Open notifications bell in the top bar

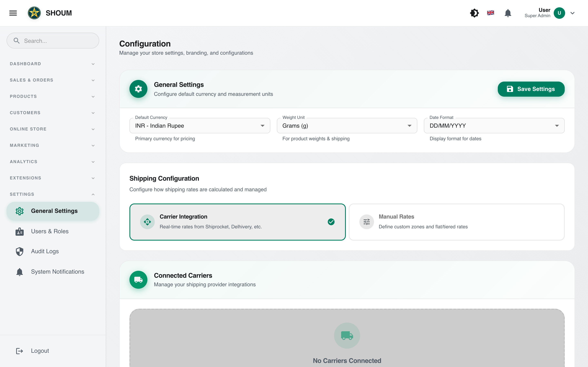coord(508,13)
